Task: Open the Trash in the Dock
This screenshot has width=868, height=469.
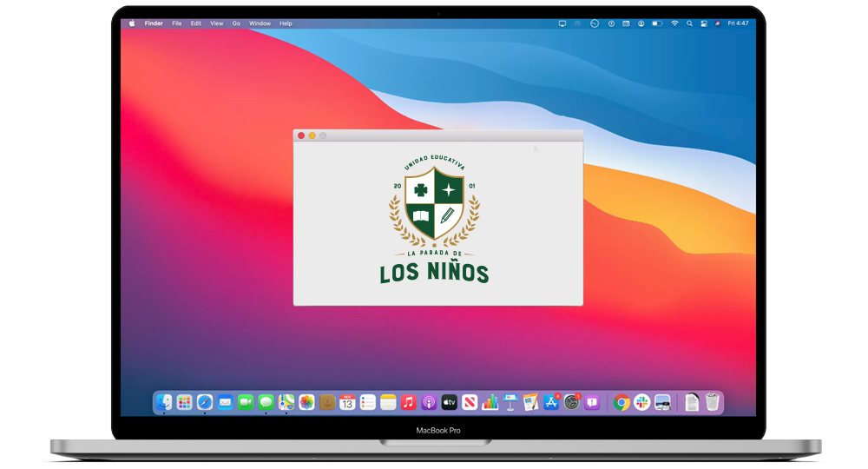Action: click(x=713, y=402)
